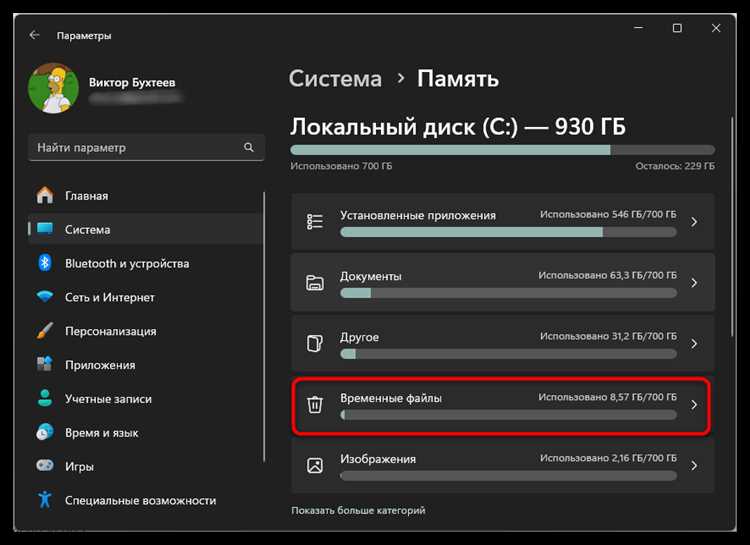Click the Установленные приложения usage bar
The height and width of the screenshot is (545, 750).
(508, 232)
